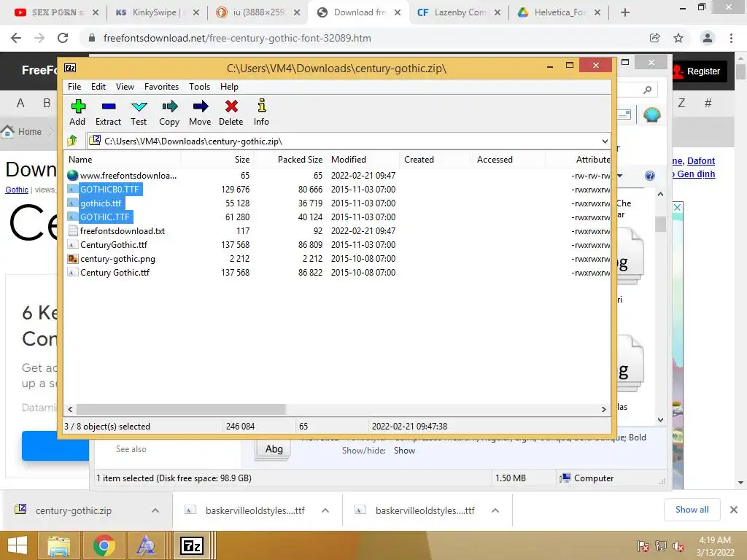The image size is (747, 560).
Task: Open the Edit menu
Action: tap(98, 87)
